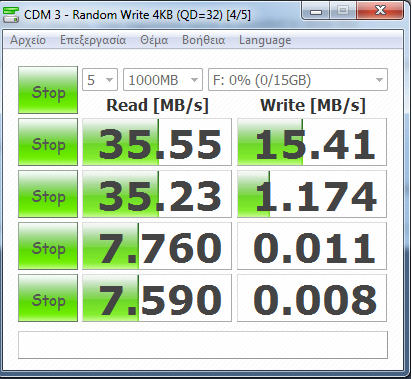Click the 0.008 write result
The image size is (412, 379).
[312, 298]
